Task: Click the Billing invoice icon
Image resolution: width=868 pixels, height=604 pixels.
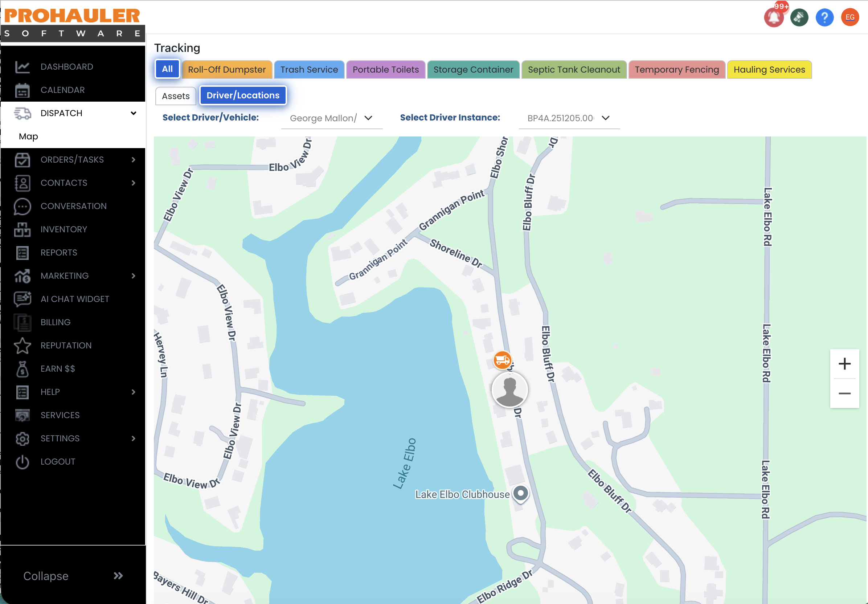Action: pos(22,322)
